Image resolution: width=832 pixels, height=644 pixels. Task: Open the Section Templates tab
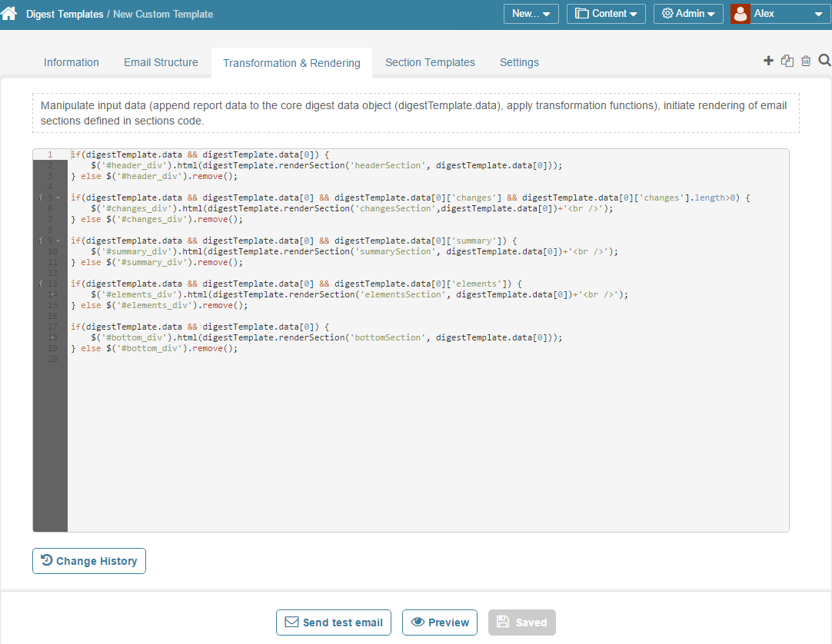pyautogui.click(x=430, y=62)
